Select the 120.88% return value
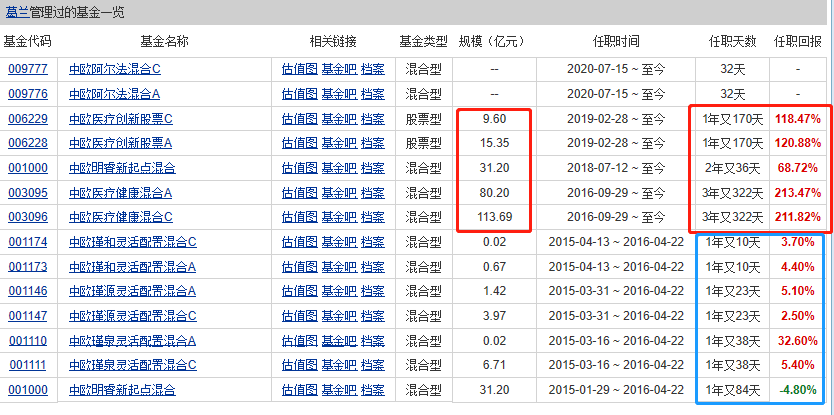834x415 pixels. tap(797, 143)
